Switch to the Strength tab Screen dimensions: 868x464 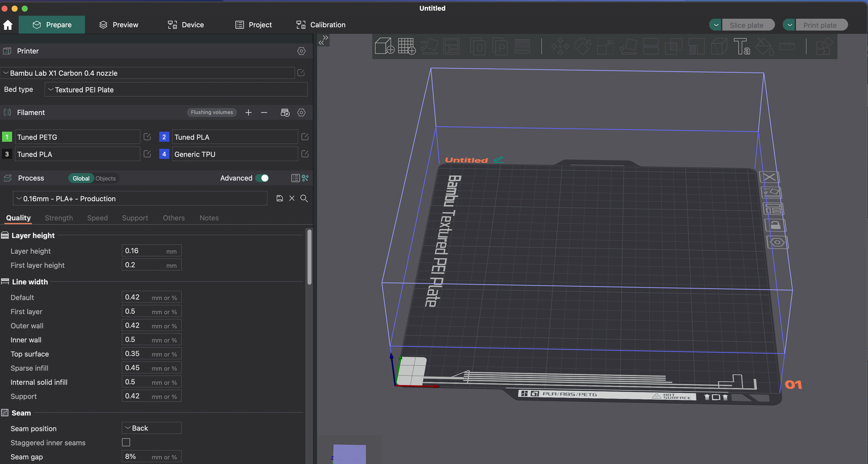(x=59, y=218)
